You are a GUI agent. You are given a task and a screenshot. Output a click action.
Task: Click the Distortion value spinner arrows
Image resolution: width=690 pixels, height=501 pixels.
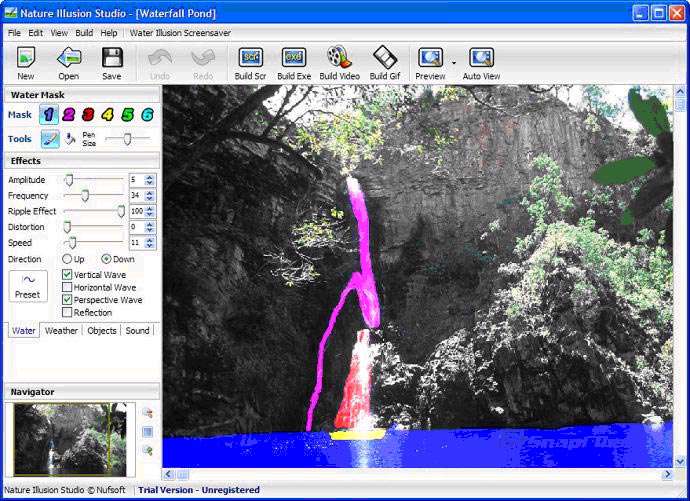tap(150, 227)
